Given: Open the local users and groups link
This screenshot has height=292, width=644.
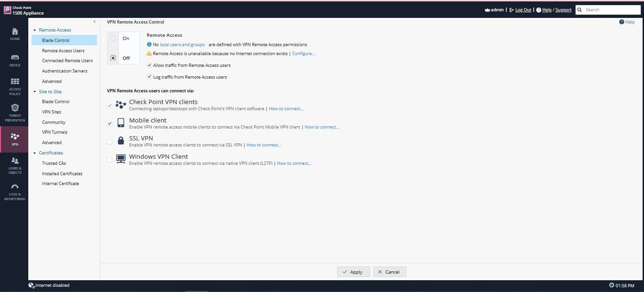Looking at the screenshot, I should point(182,44).
